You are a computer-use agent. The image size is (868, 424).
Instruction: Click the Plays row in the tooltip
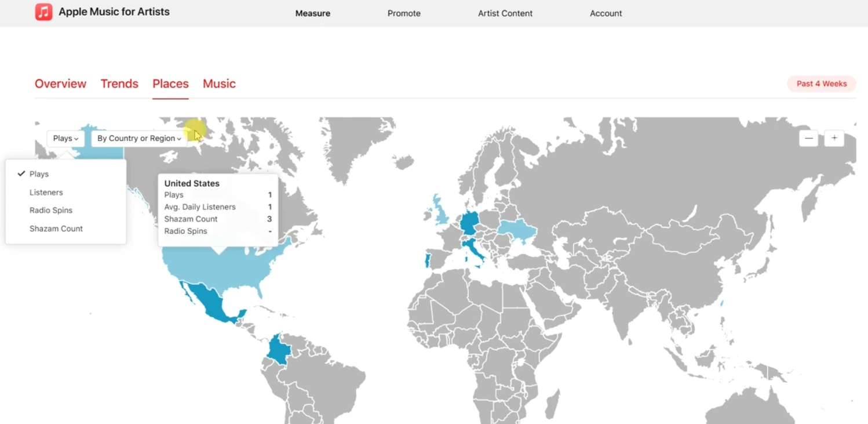[218, 195]
